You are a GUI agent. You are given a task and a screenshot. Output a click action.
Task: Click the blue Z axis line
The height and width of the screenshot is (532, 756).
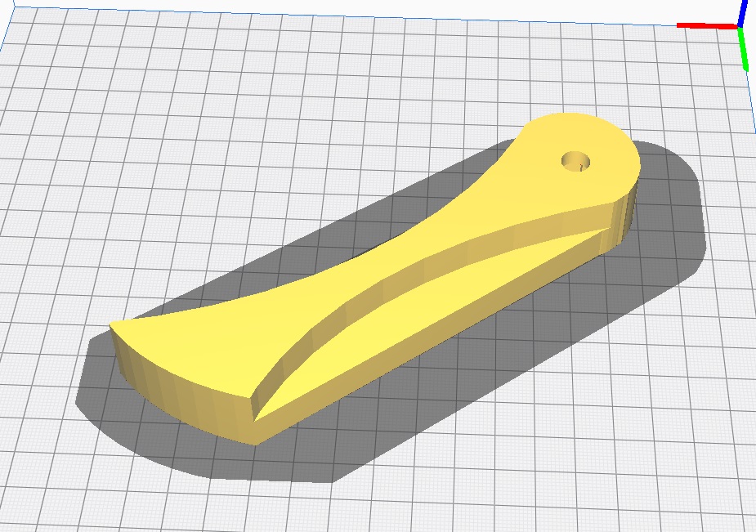click(743, 12)
